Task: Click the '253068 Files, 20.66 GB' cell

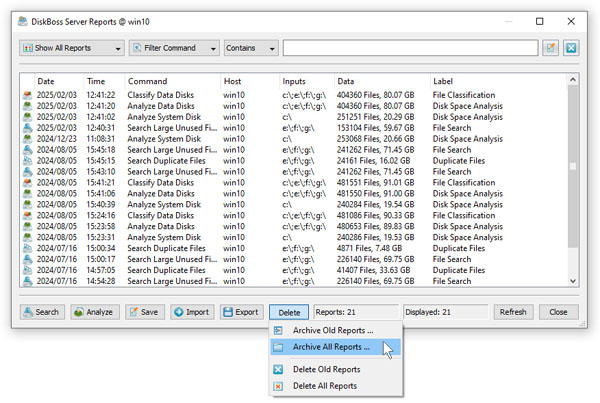Action: point(375,139)
